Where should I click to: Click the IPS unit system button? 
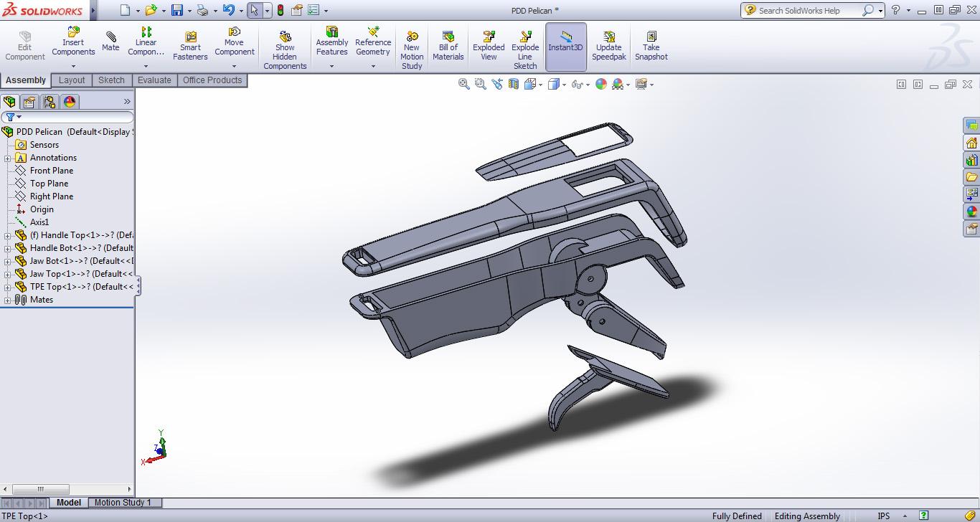[x=884, y=516]
